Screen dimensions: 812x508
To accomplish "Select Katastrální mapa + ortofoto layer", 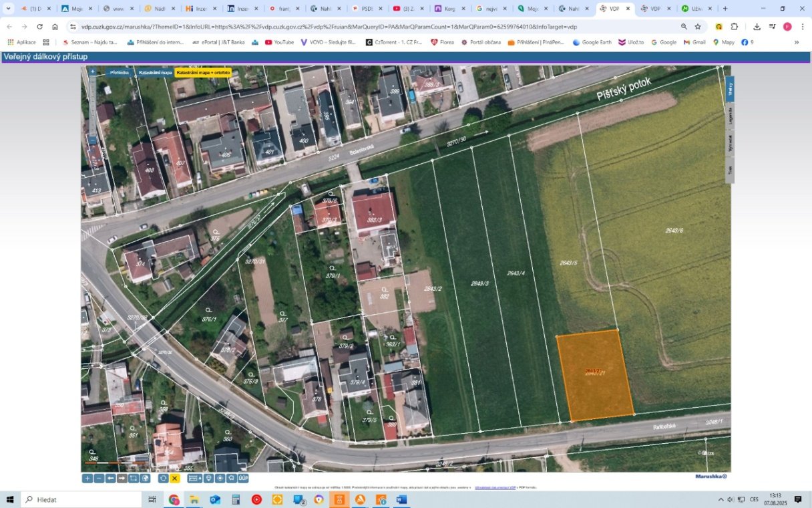I will click(203, 72).
